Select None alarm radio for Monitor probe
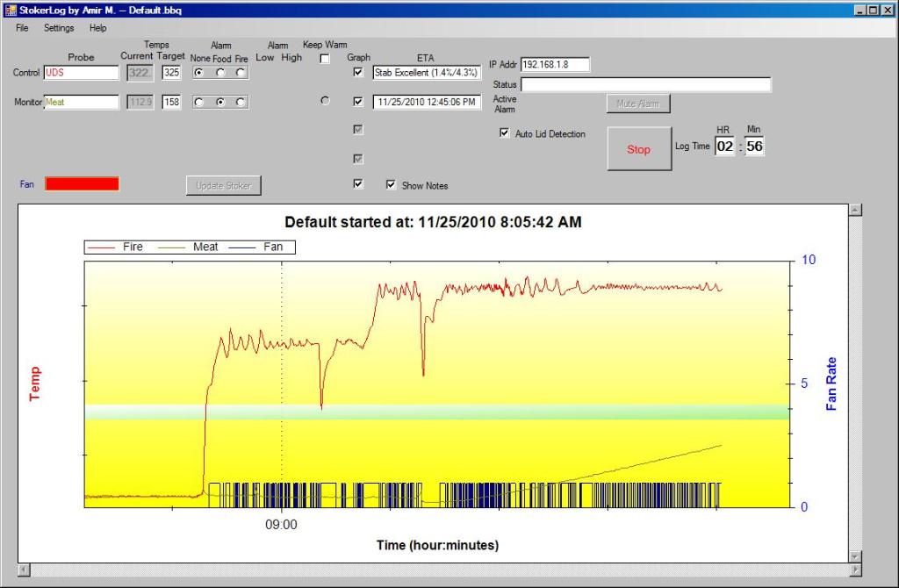 pyautogui.click(x=198, y=102)
